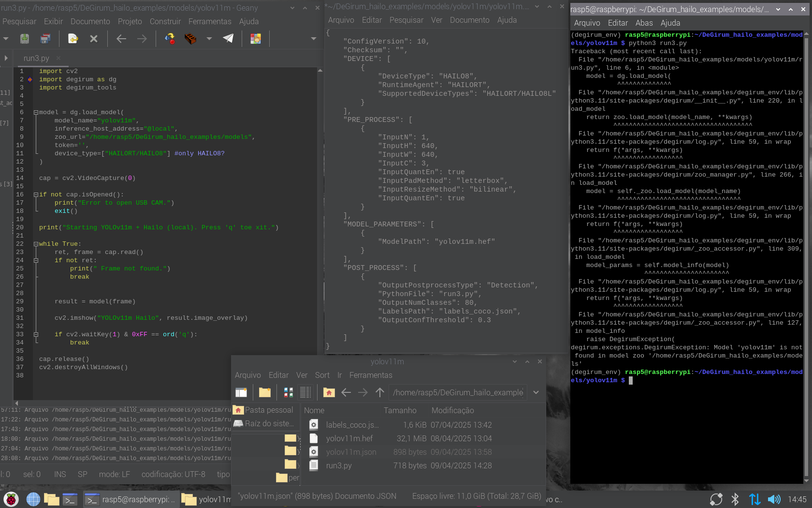Switch file manager to icon view
The image size is (812, 508).
288,392
